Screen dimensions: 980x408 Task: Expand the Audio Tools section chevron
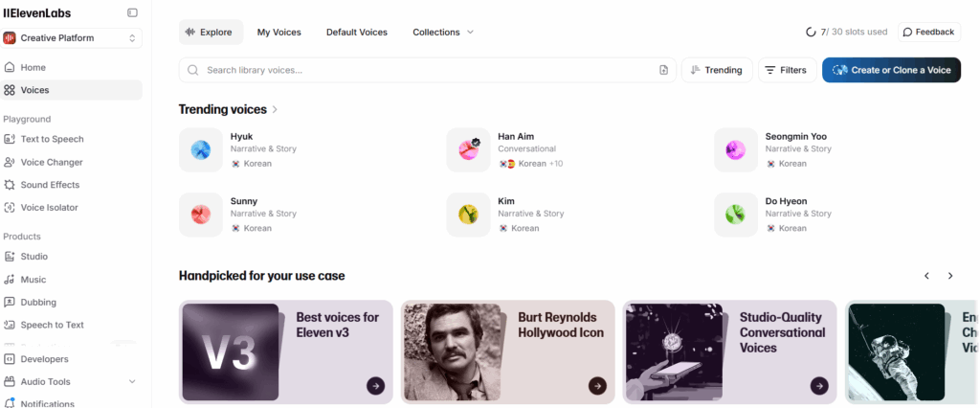[x=132, y=382]
